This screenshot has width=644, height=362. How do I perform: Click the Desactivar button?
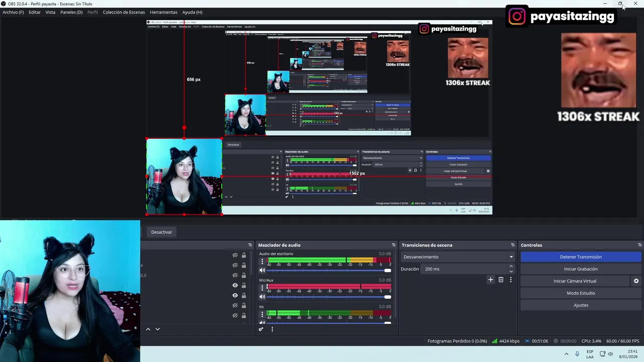(x=162, y=232)
